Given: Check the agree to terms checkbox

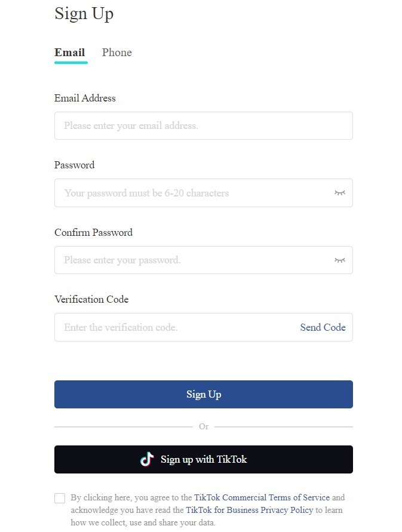Looking at the screenshot, I should point(60,498).
